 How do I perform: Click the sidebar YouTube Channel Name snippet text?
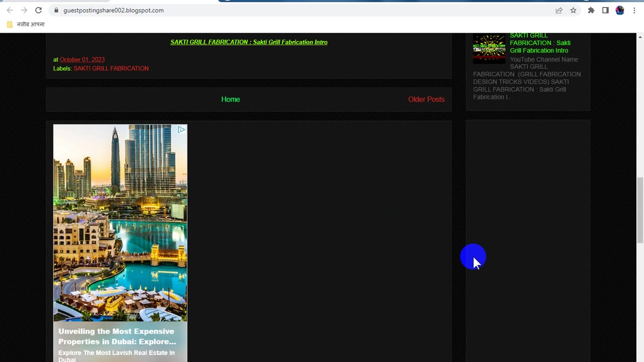(x=527, y=78)
